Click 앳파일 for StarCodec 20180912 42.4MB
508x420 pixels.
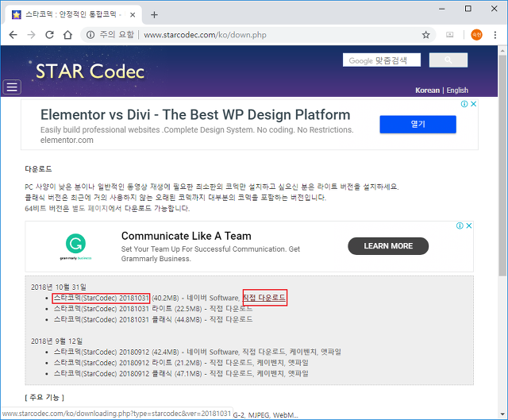point(331,352)
